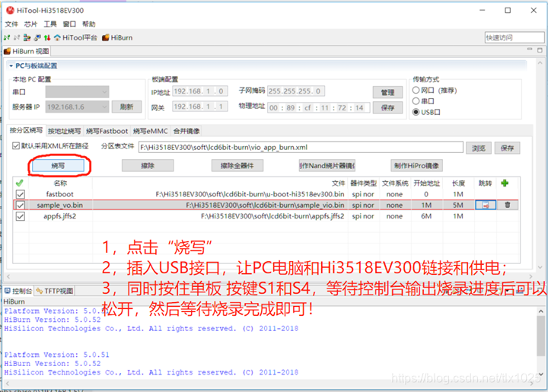
Task: Uncheck the appfs.jffs2 partition checkbox
Action: pos(21,216)
